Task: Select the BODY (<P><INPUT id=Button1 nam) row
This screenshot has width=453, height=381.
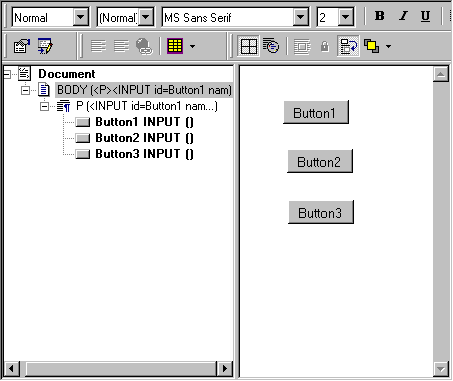Action: (x=144, y=90)
